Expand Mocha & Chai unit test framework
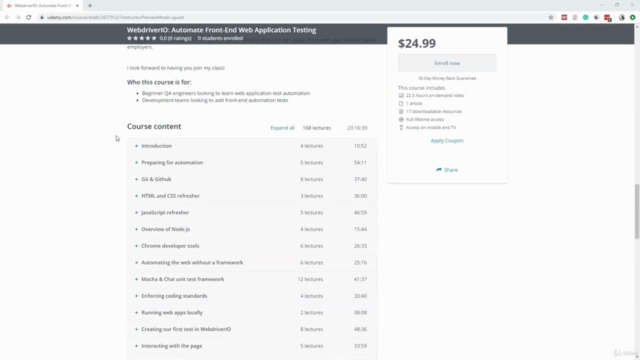This screenshot has height=360, width=640. pyautogui.click(x=252, y=280)
